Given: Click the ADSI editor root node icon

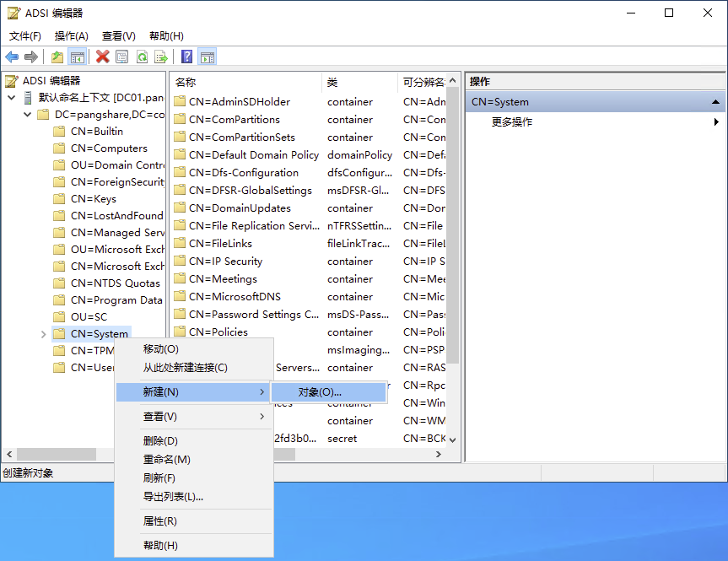Looking at the screenshot, I should pos(12,81).
